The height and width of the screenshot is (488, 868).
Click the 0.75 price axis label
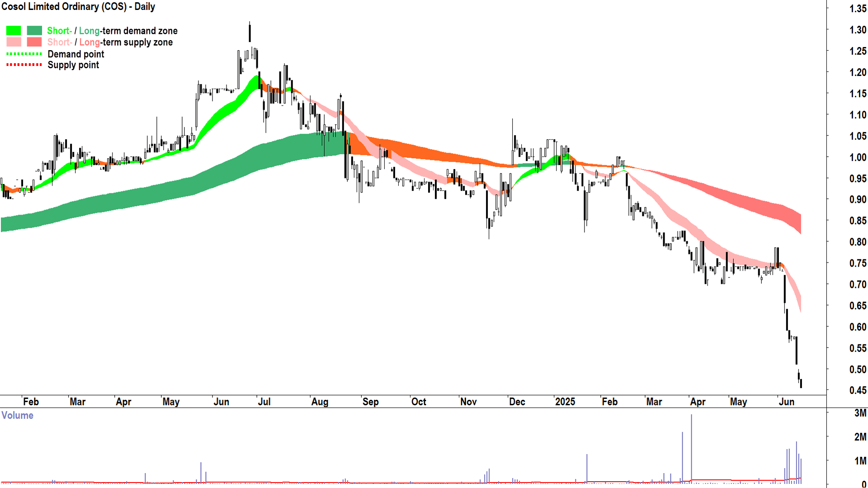point(858,263)
